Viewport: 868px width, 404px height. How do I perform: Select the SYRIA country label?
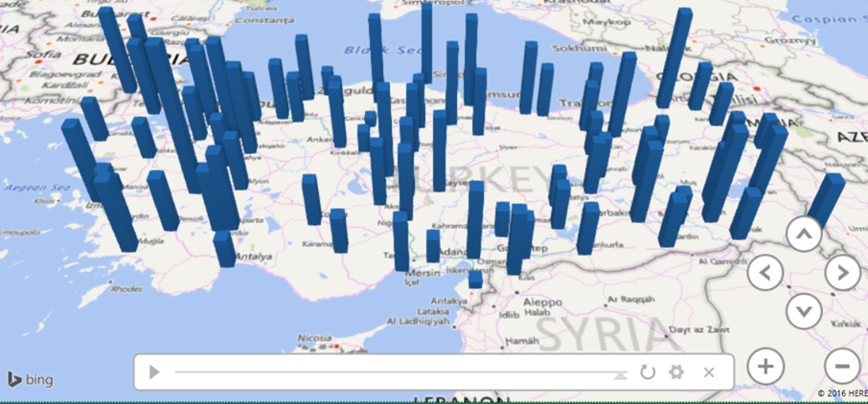coord(601,335)
